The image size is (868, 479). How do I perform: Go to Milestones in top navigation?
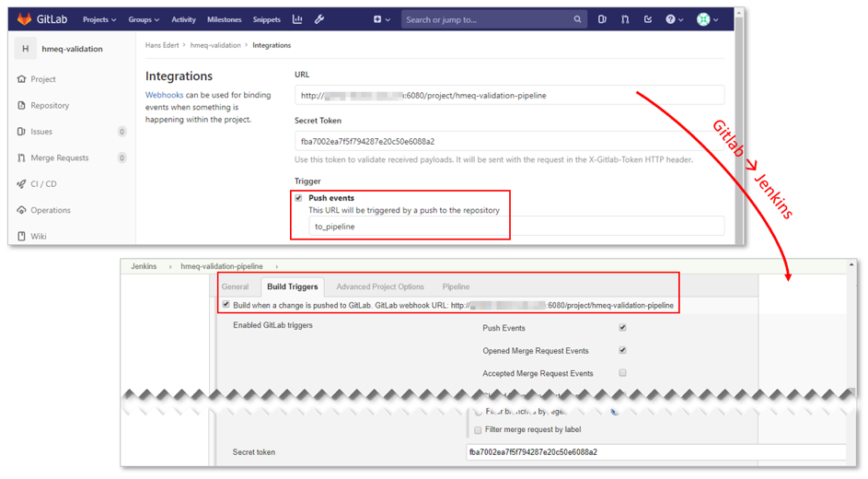[224, 19]
